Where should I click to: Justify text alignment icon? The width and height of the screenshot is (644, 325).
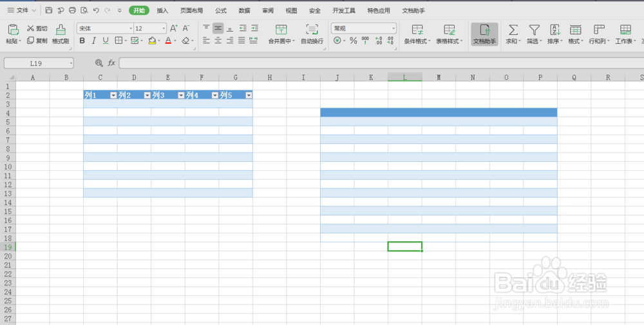(x=241, y=41)
